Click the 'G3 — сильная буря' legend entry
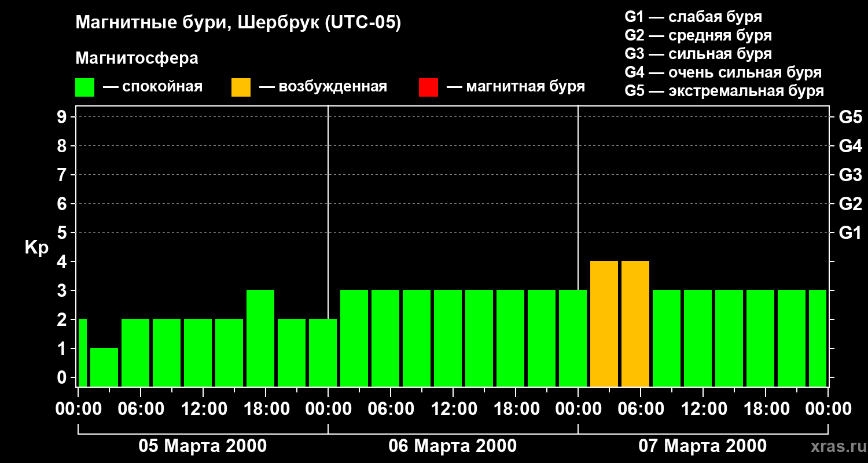 (698, 54)
